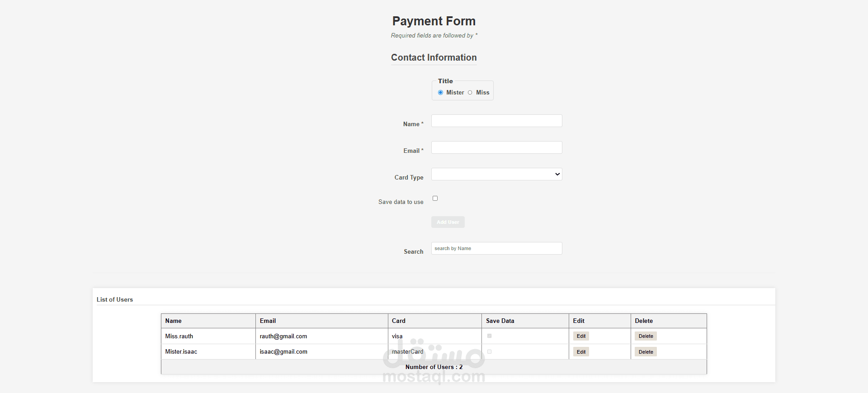868x393 pixels.
Task: Click the Name column header
Action: 208,321
